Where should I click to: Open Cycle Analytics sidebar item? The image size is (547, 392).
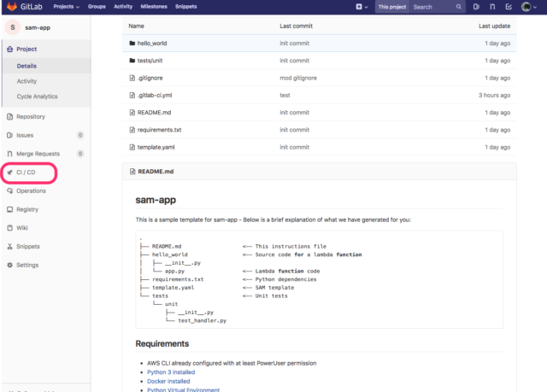37,97
